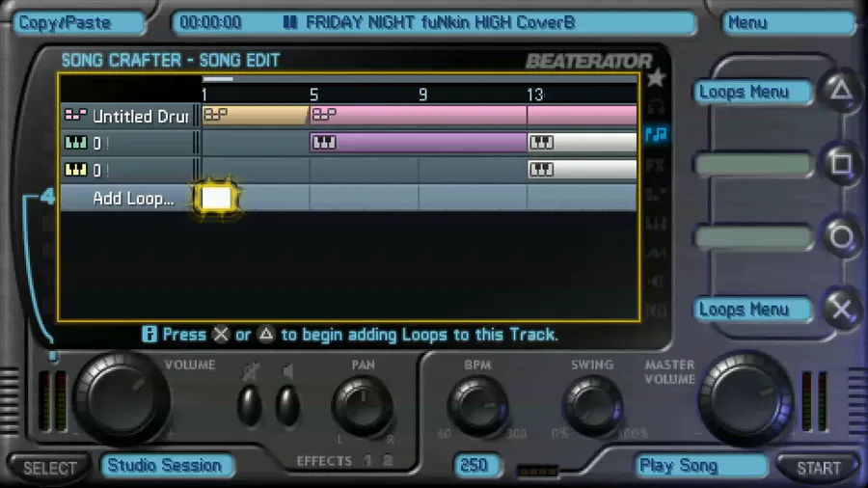Click the info icon in the hint bar
868x488 pixels.
(149, 335)
